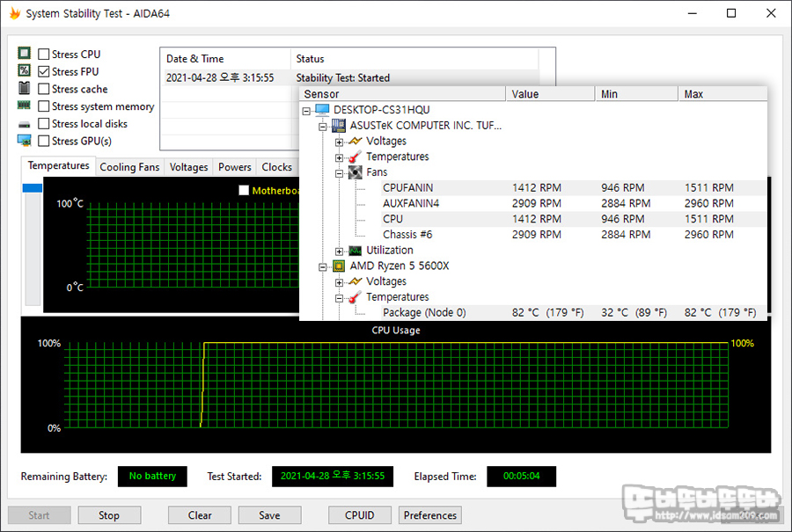Screen dimensions: 792x532
Task: Select the Stability Test: Started log entry
Action: (x=349, y=77)
